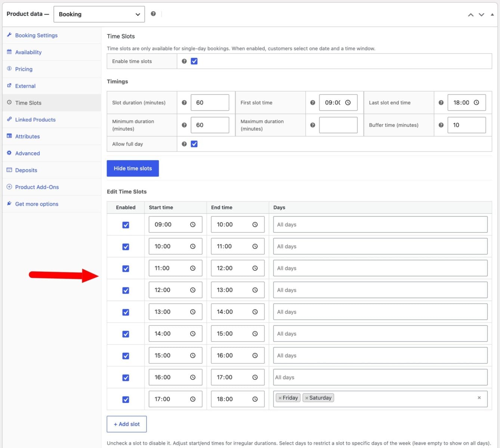This screenshot has width=500, height=448.
Task: Open Days selector for 15:00–16:00 slot
Action: (x=380, y=355)
